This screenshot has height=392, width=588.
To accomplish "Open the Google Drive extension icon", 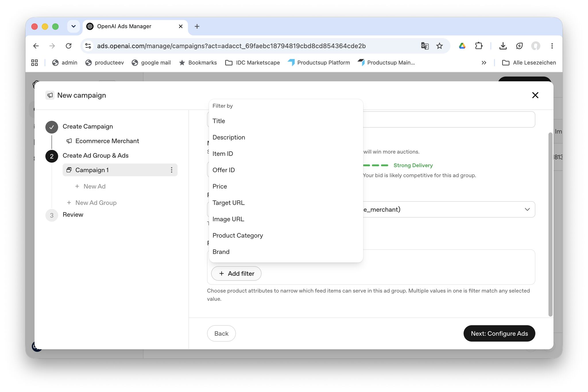I will 462,46.
